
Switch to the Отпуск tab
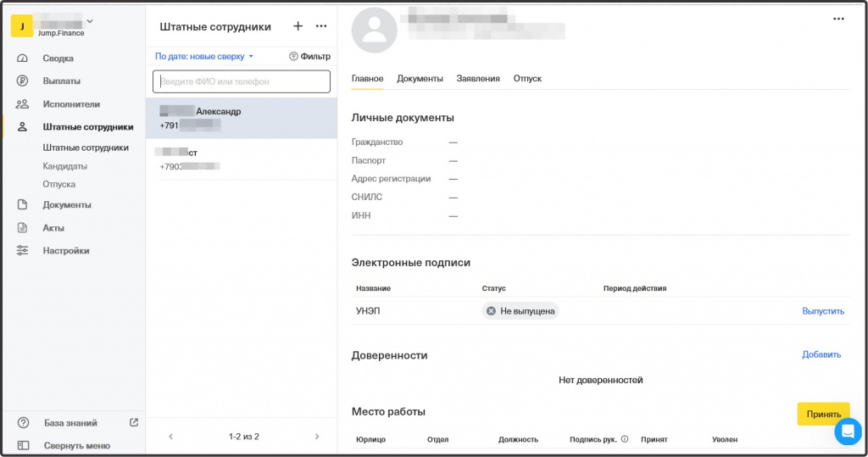pyautogui.click(x=527, y=78)
